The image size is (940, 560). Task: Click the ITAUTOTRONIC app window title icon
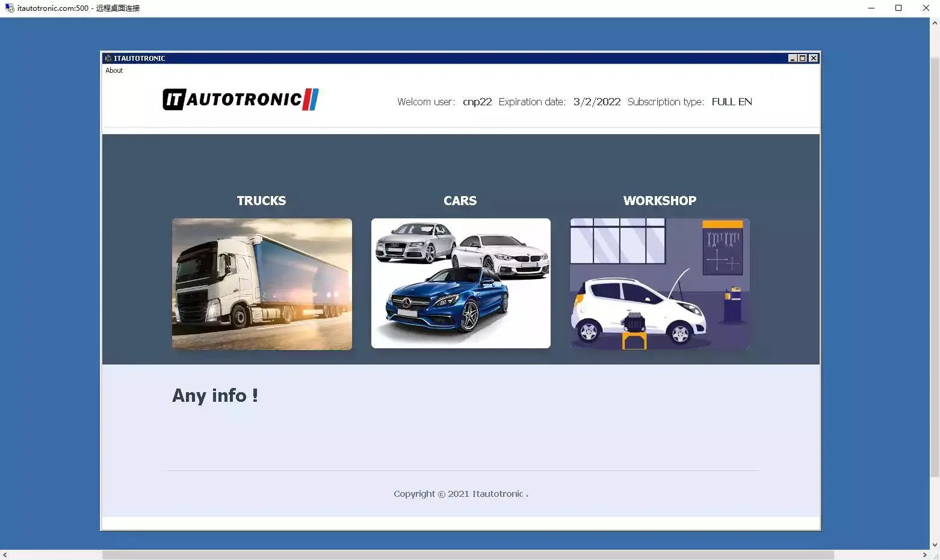(108, 58)
